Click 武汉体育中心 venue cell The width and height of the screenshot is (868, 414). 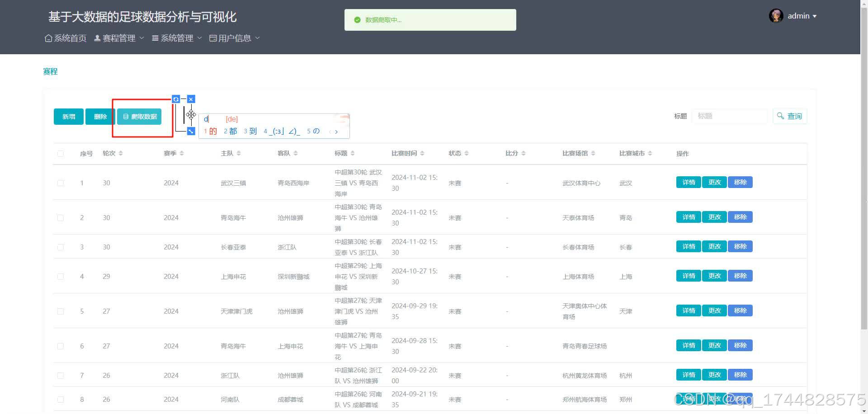(x=581, y=183)
